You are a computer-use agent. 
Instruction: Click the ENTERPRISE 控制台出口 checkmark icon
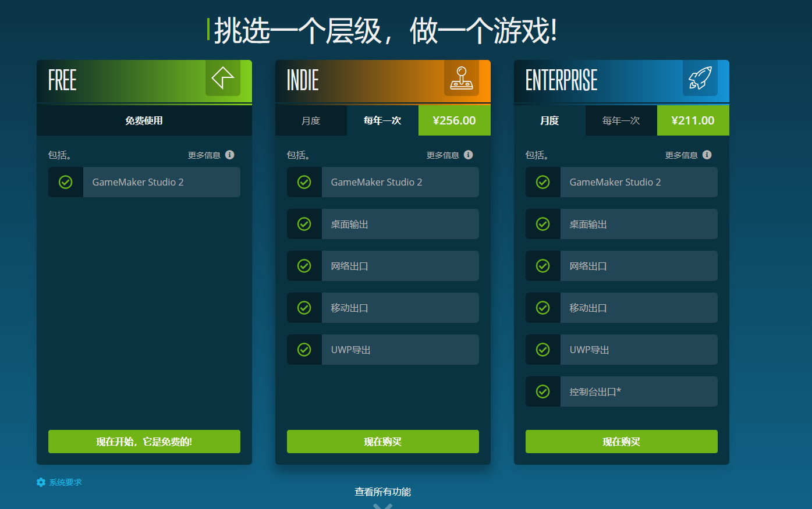tap(543, 391)
